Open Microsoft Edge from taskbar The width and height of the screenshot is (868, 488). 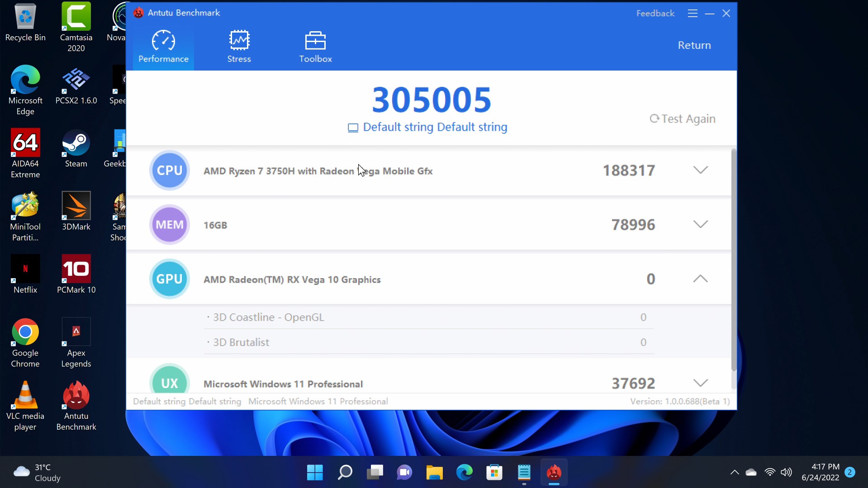click(x=464, y=473)
